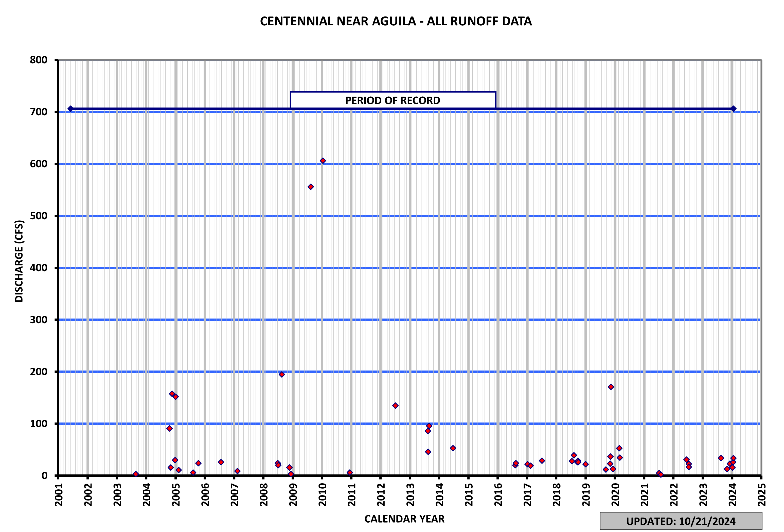Screen dimensions: 784x532
Task: Select the peak data point near 606 CFS in 2010
Action: (323, 161)
